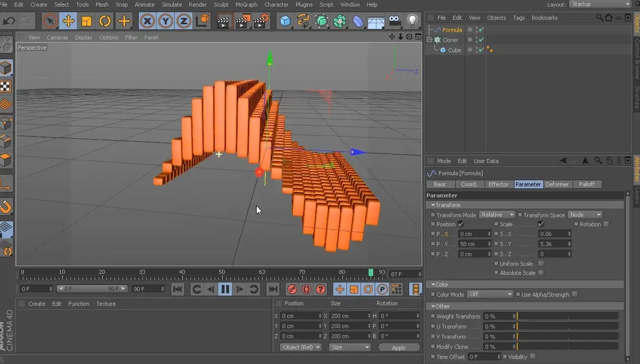Open the Color Mode dropdown
This screenshot has height=364, width=640.
click(x=490, y=294)
